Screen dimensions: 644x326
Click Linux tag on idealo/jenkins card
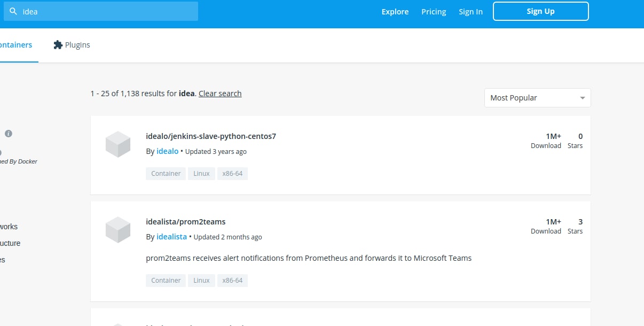[201, 174]
